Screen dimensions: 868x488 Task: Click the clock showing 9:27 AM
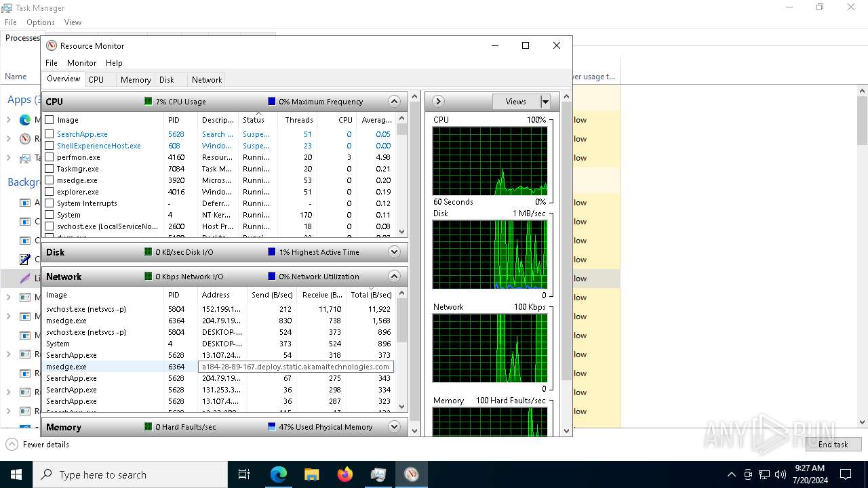(x=810, y=468)
